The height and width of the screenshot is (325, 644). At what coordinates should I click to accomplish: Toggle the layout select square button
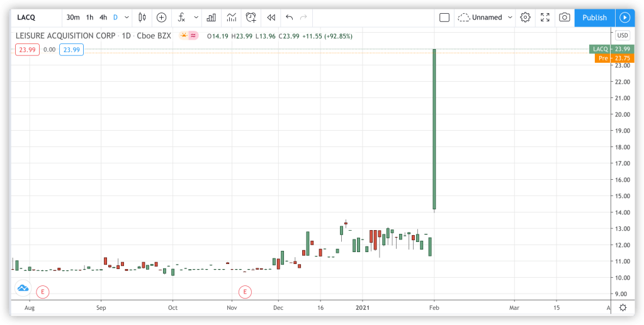(x=444, y=18)
